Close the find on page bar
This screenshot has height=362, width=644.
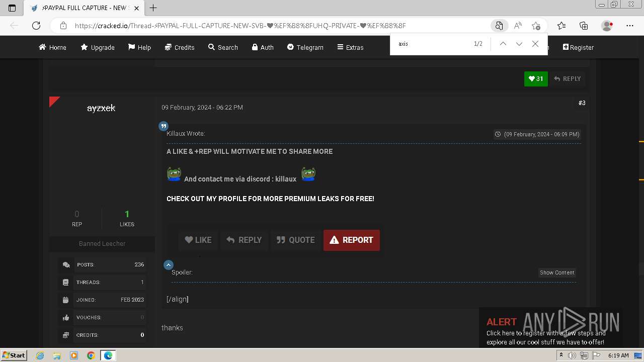point(535,44)
